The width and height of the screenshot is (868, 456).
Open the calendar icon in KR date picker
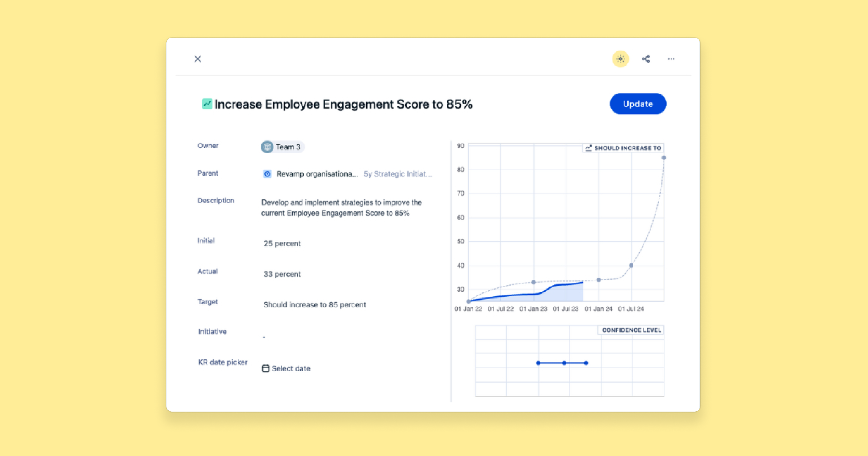tap(265, 368)
